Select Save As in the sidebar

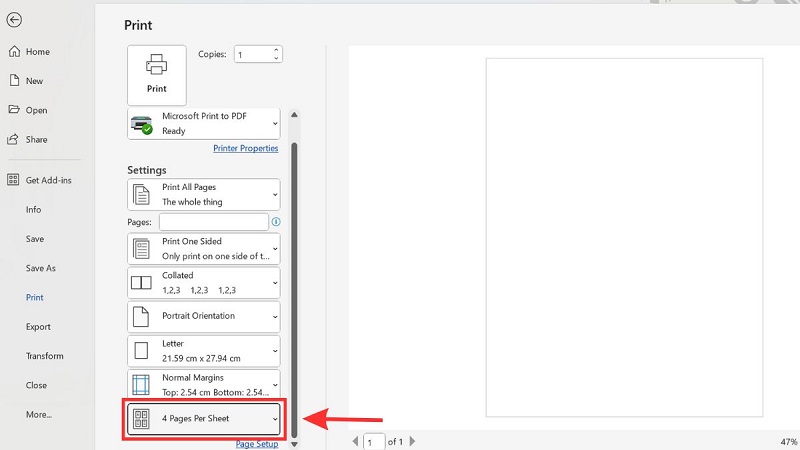[41, 268]
